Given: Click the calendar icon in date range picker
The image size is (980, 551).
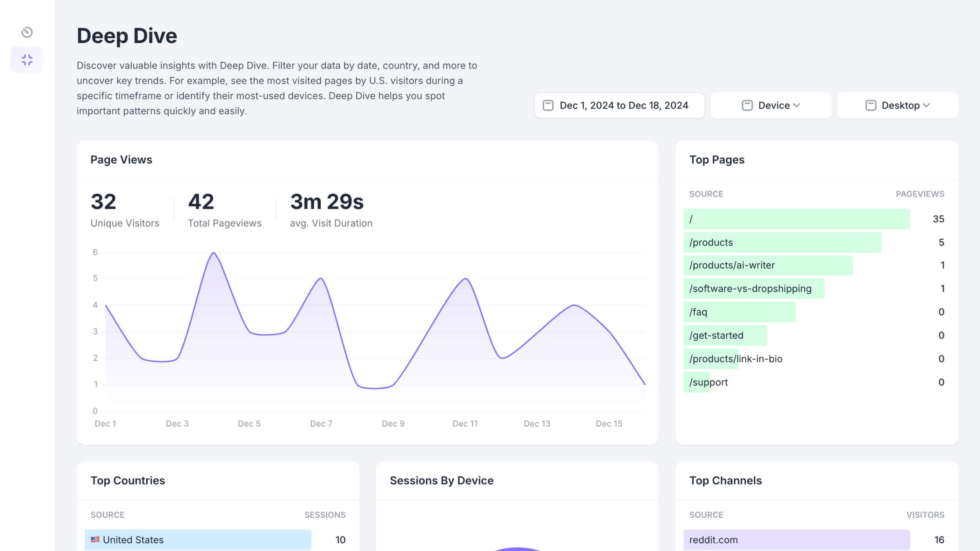Looking at the screenshot, I should pos(548,105).
